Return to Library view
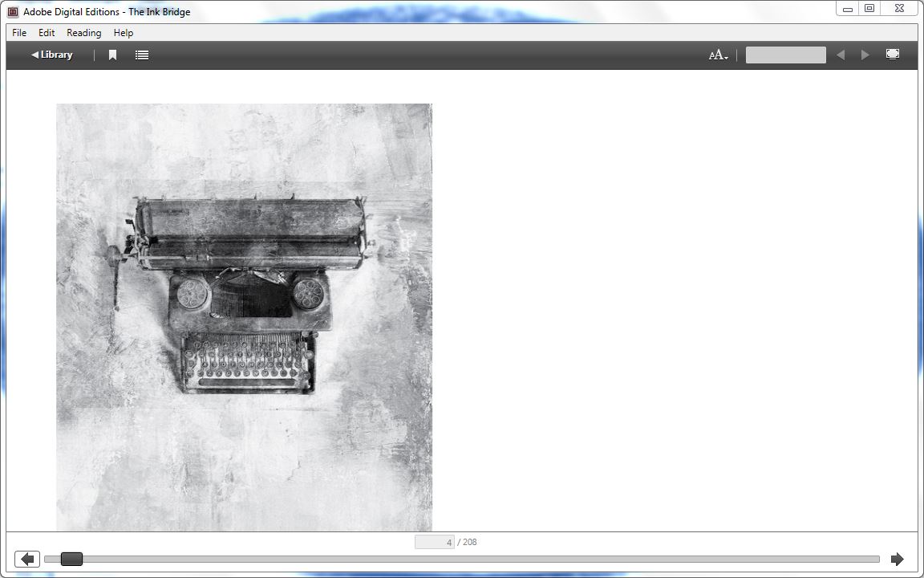 point(52,55)
